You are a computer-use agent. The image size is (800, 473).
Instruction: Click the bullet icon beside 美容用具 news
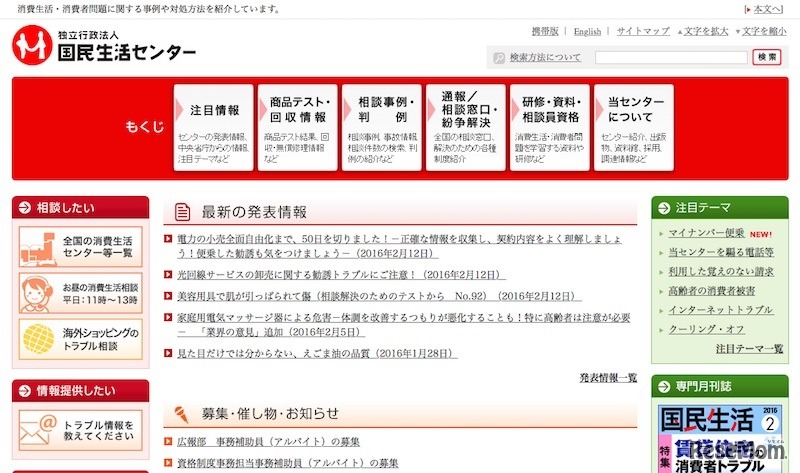[x=168, y=296]
